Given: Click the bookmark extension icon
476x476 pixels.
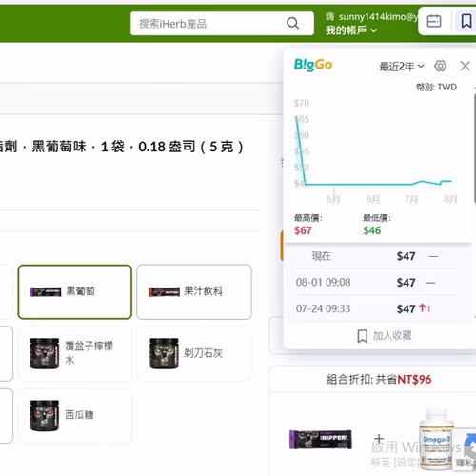Looking at the screenshot, I should point(466,21).
